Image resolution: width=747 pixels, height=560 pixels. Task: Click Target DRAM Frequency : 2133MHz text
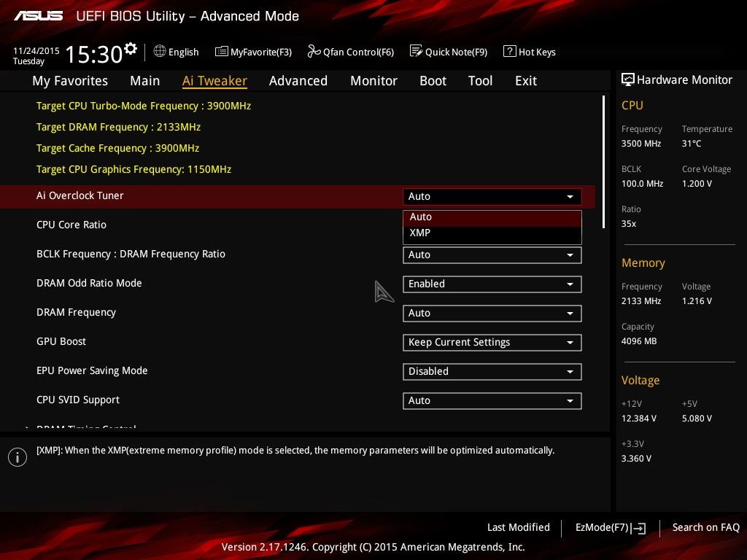pyautogui.click(x=119, y=127)
